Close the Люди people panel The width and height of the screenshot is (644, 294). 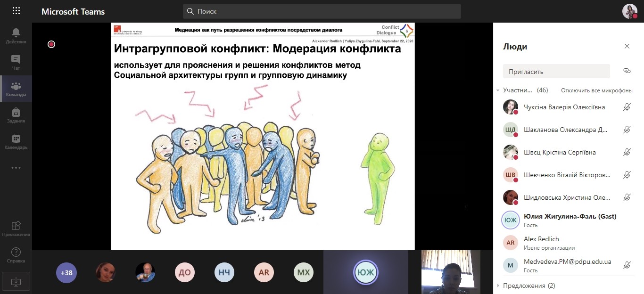tap(627, 46)
